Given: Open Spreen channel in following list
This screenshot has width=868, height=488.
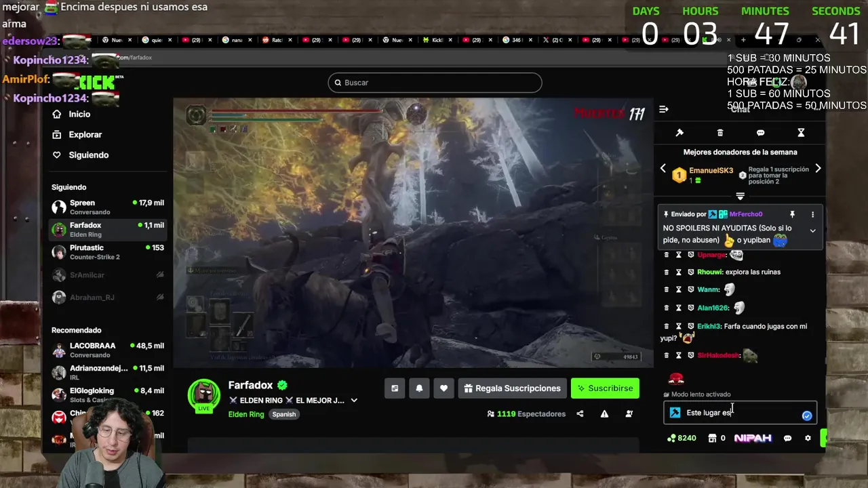Looking at the screenshot, I should (108, 207).
